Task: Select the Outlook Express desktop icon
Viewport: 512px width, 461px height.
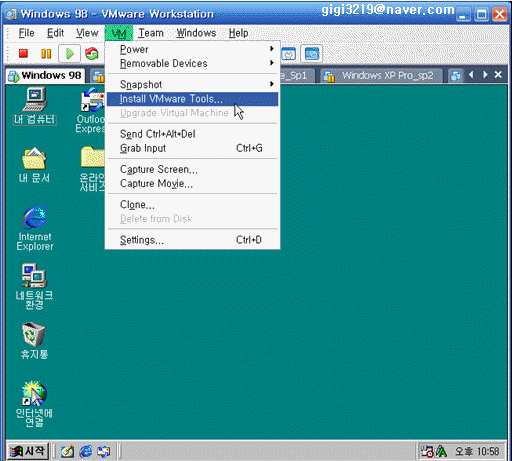Action: [91, 110]
